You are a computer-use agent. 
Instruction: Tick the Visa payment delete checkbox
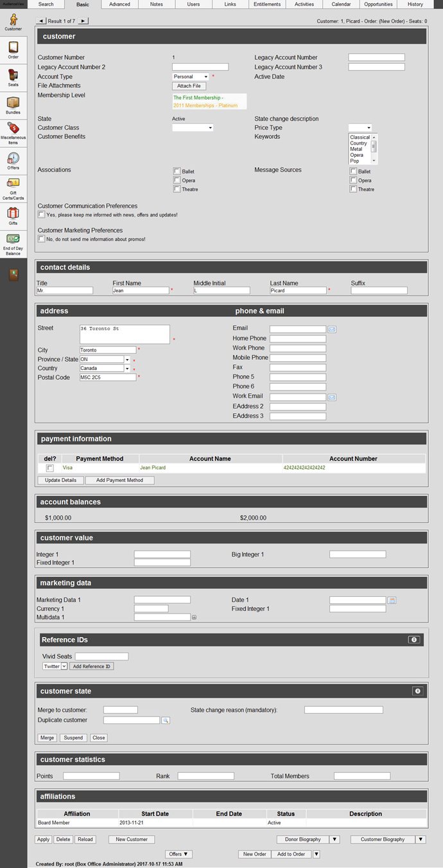[x=50, y=468]
